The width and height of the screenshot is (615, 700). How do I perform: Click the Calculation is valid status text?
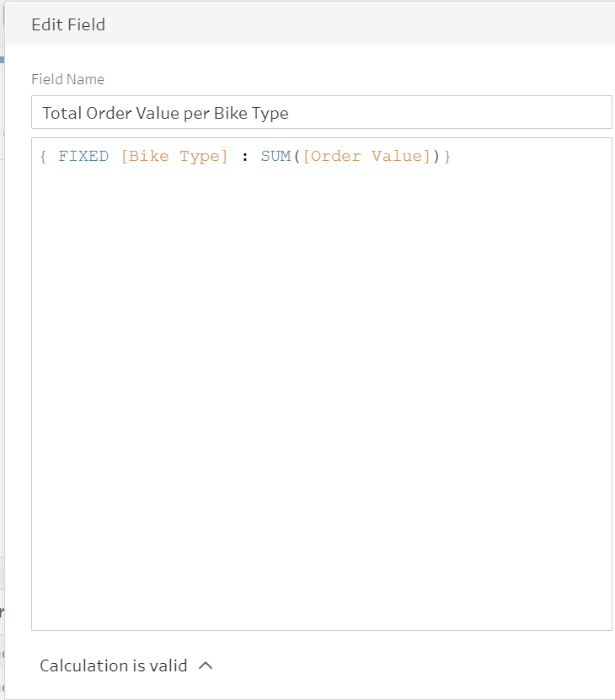point(114,665)
